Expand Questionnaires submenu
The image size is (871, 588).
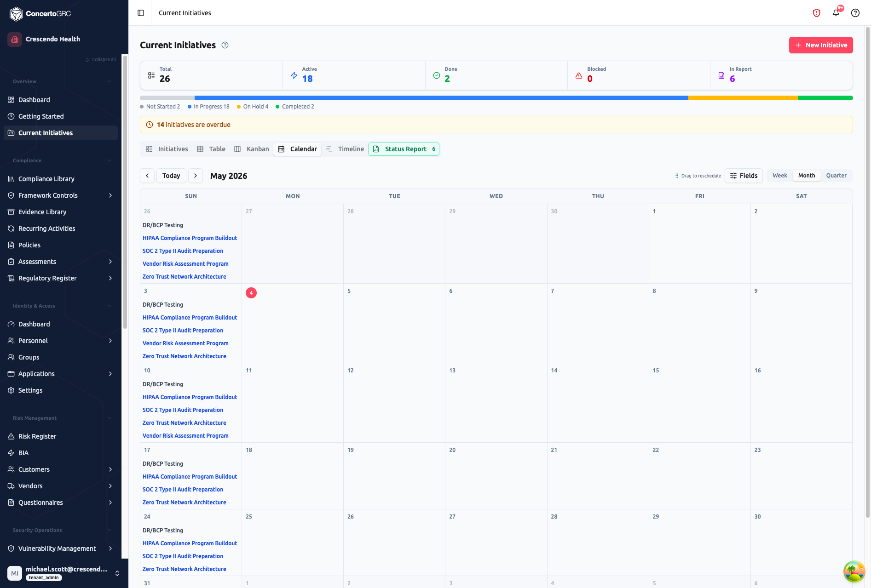pyautogui.click(x=110, y=502)
